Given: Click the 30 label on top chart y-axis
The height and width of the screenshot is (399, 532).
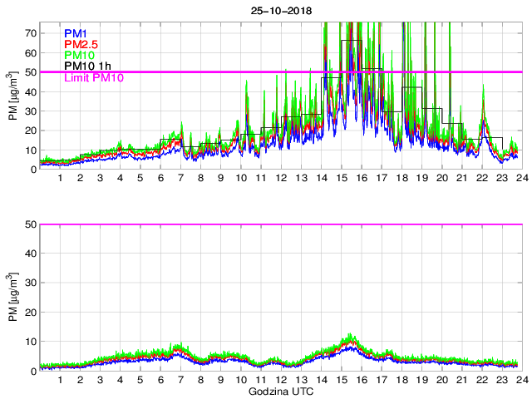Looking at the screenshot, I should [28, 111].
